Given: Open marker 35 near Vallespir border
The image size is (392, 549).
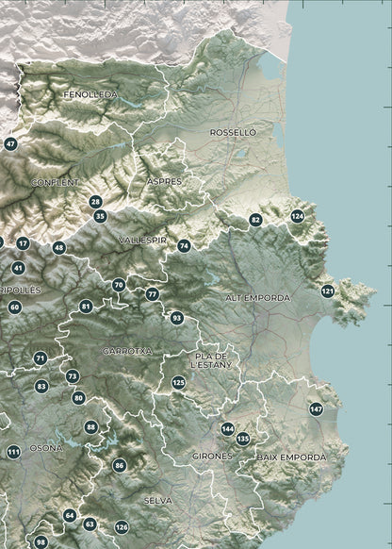Looking at the screenshot, I should 100,216.
